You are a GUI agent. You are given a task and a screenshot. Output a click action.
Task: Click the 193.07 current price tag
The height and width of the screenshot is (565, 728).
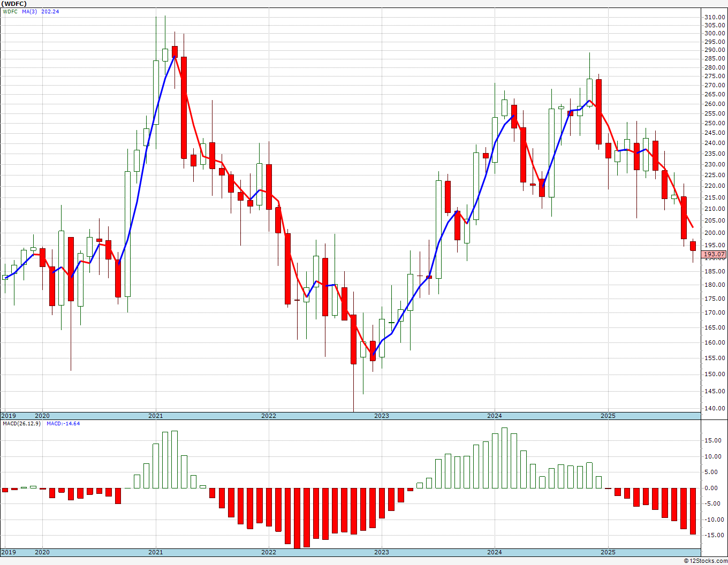click(x=715, y=255)
